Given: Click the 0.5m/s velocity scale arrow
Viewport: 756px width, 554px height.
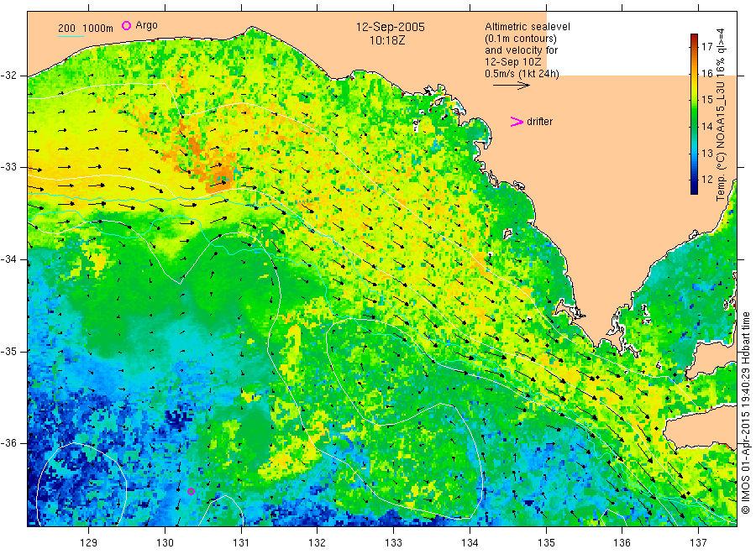Looking at the screenshot, I should (x=511, y=86).
